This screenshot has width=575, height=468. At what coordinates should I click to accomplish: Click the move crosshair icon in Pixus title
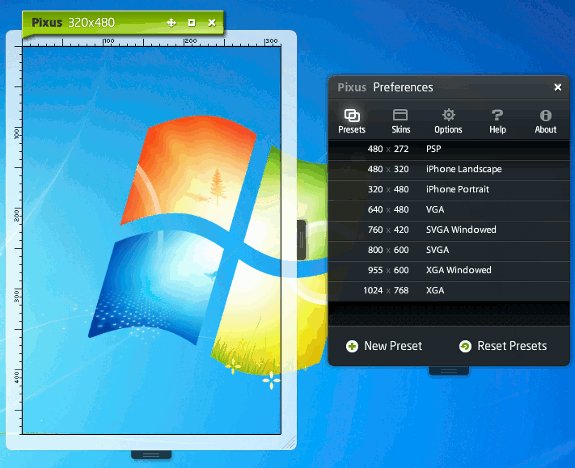(x=171, y=23)
